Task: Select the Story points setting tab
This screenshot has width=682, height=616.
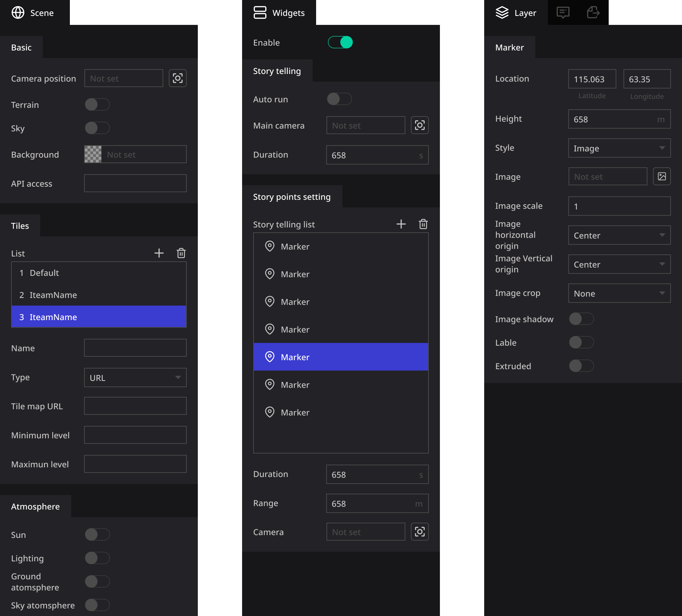Action: point(292,196)
